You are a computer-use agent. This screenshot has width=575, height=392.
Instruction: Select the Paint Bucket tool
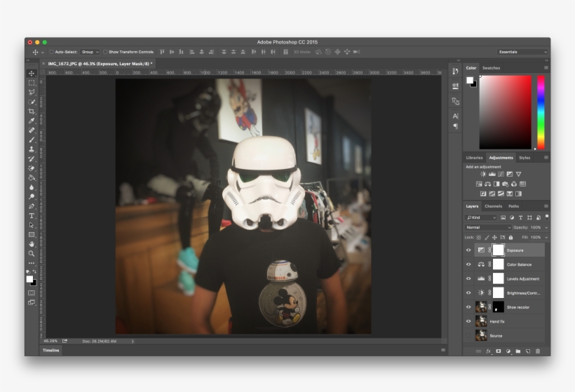click(x=32, y=178)
